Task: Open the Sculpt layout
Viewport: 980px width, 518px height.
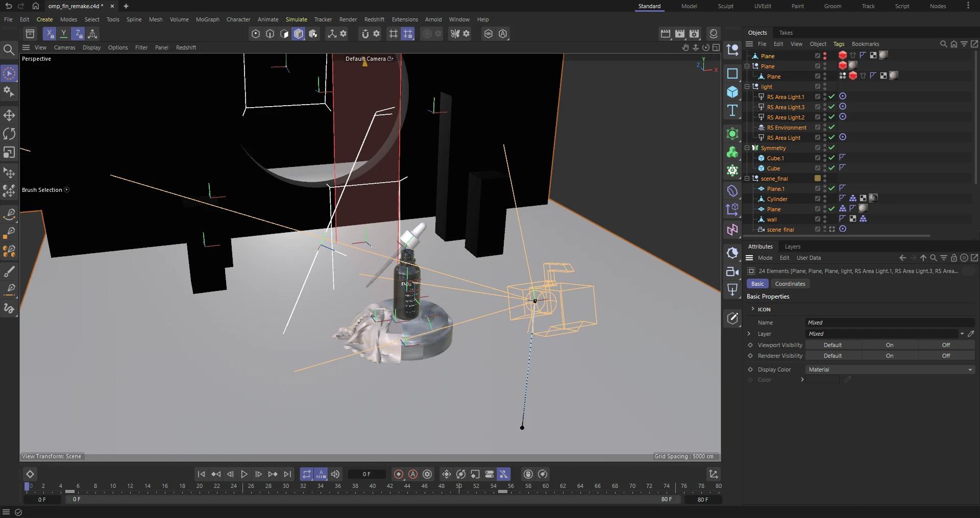Action: tap(725, 6)
